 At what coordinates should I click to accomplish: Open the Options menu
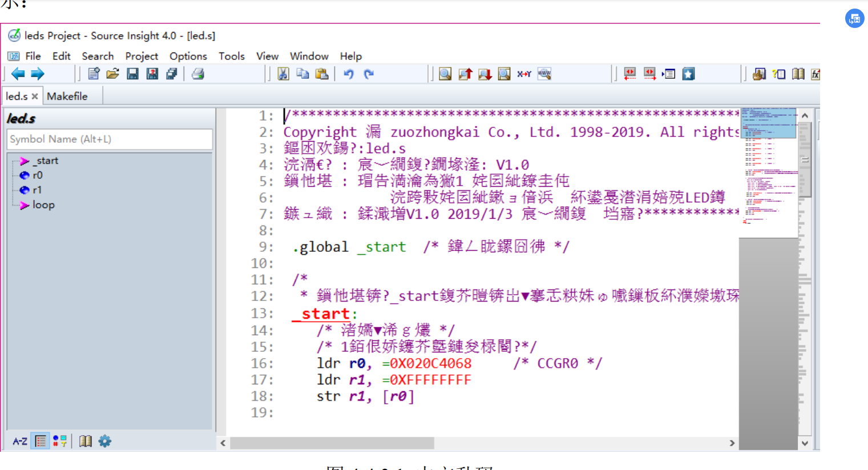pos(188,56)
